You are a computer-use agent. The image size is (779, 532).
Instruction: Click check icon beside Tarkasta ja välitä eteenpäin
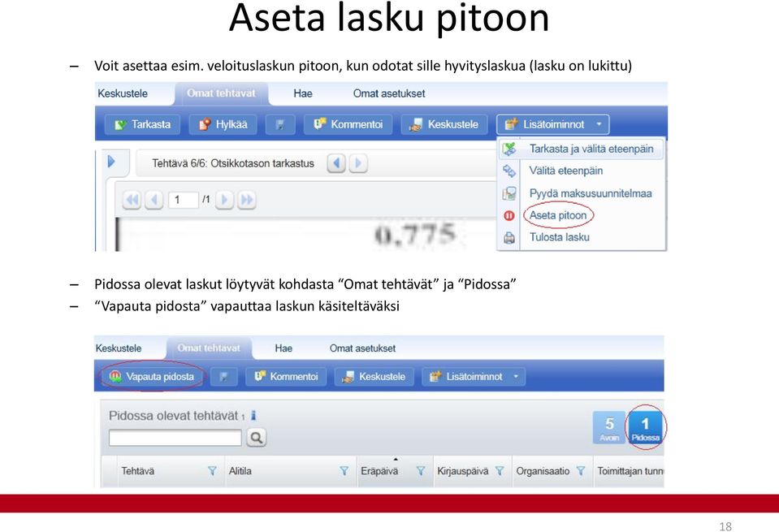click(509, 149)
